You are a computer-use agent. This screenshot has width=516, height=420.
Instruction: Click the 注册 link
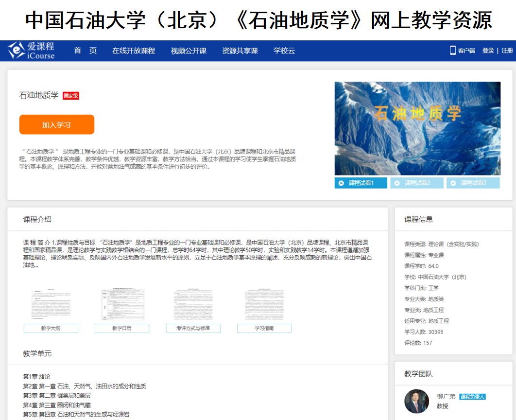[507, 51]
